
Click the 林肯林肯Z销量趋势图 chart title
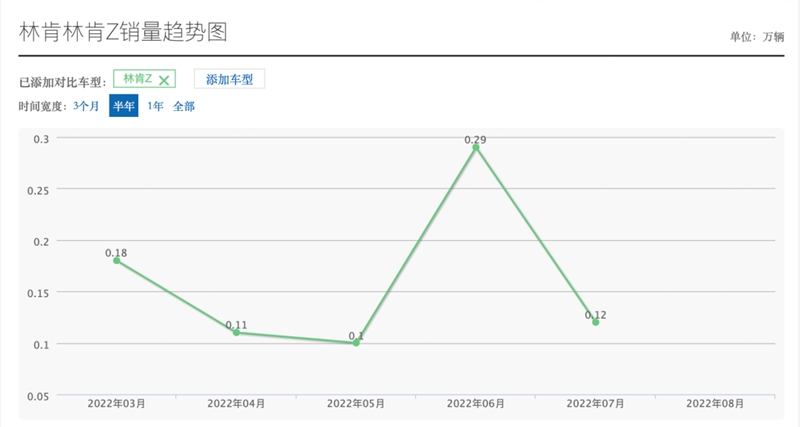click(123, 32)
